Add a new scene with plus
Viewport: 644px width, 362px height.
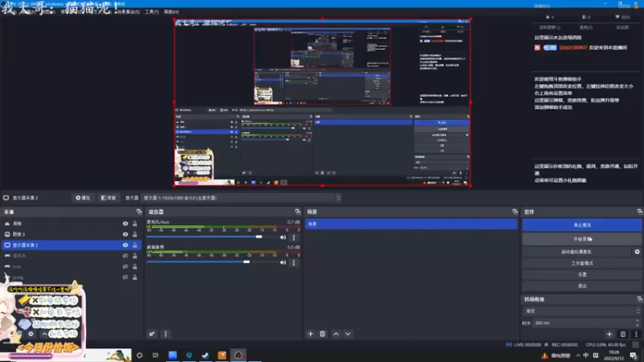pos(311,334)
